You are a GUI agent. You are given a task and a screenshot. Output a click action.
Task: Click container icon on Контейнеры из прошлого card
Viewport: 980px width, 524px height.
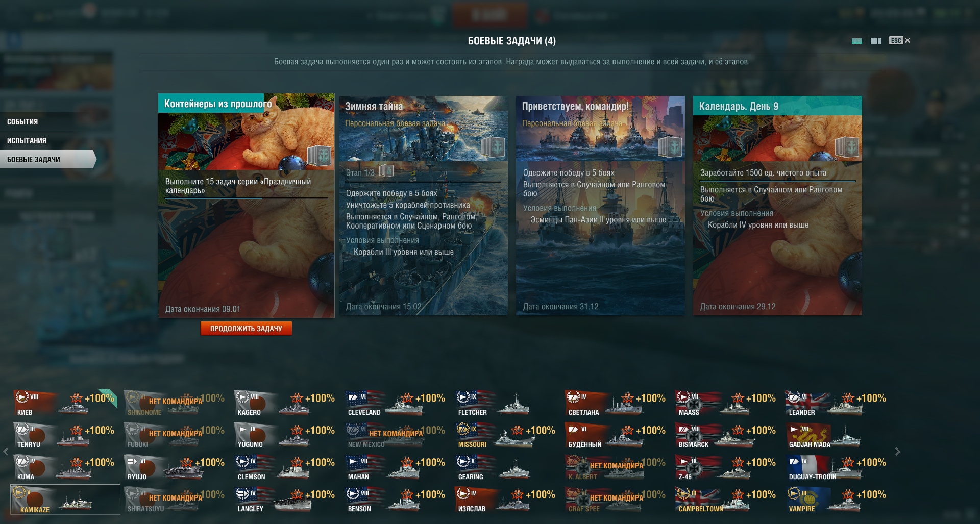[x=319, y=155]
